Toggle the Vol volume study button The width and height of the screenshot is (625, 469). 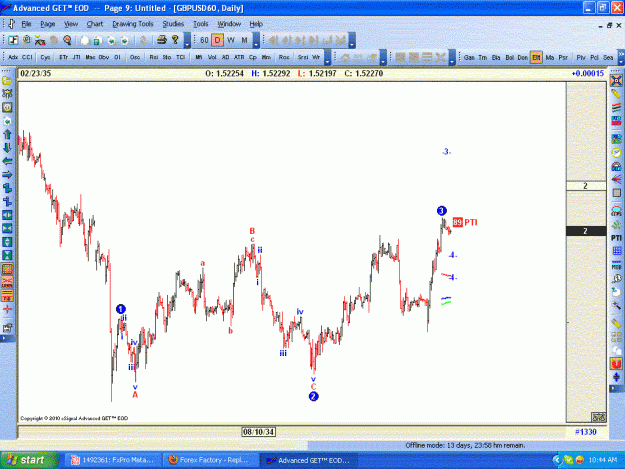(x=212, y=57)
